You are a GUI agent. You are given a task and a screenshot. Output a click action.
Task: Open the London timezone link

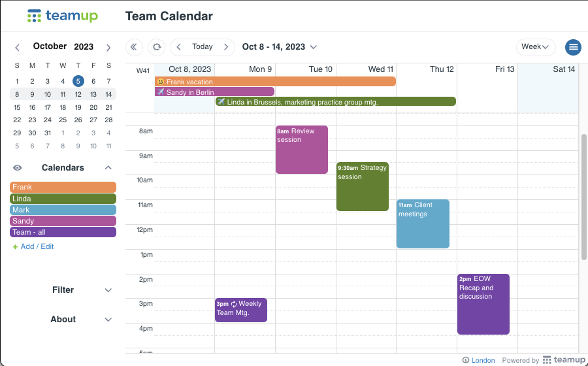[x=483, y=360]
